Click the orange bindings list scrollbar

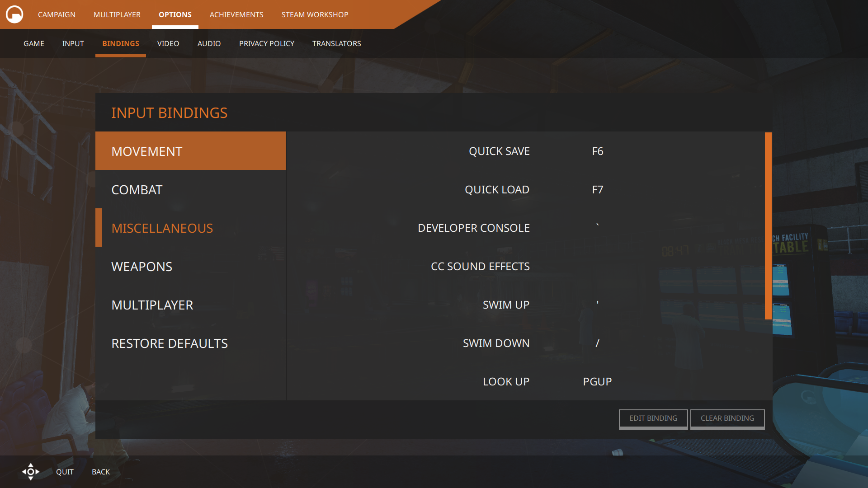coord(768,226)
